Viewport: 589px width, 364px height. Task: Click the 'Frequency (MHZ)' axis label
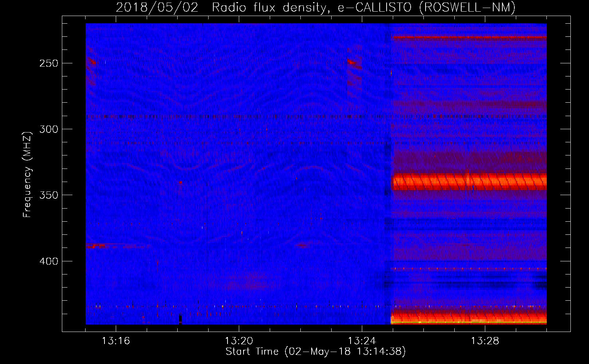[x=27, y=174]
